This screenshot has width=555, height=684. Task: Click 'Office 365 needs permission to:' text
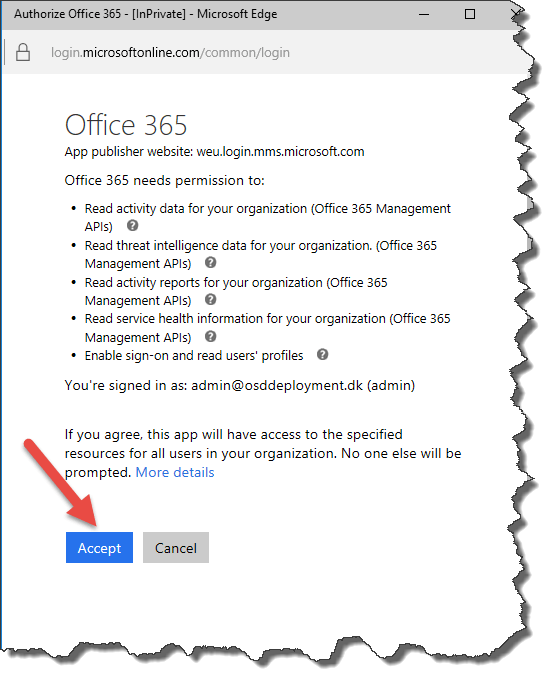pos(164,181)
